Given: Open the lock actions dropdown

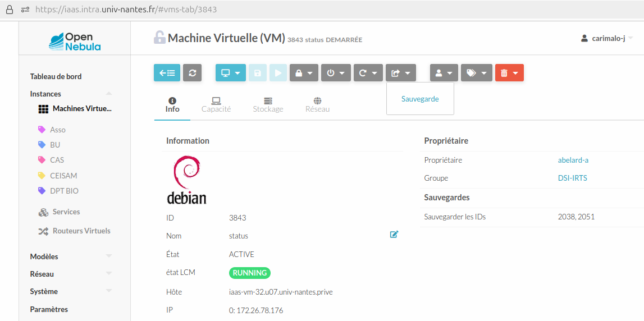Looking at the screenshot, I should 304,73.
